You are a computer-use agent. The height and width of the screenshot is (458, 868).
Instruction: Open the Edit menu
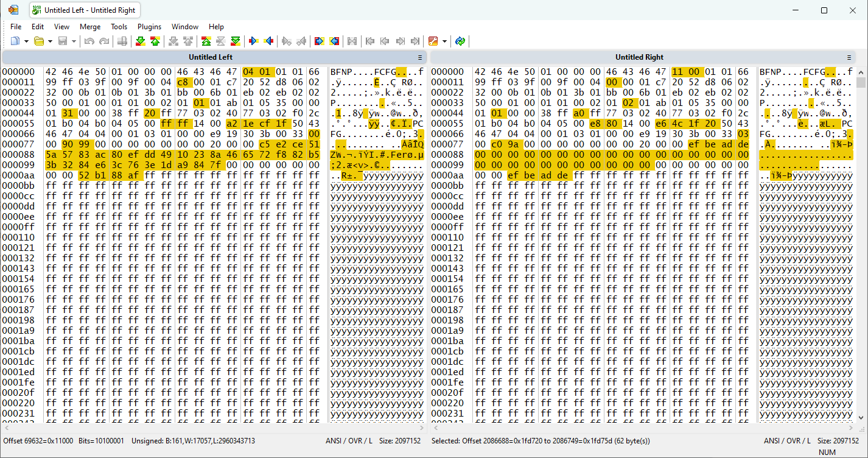click(x=38, y=27)
